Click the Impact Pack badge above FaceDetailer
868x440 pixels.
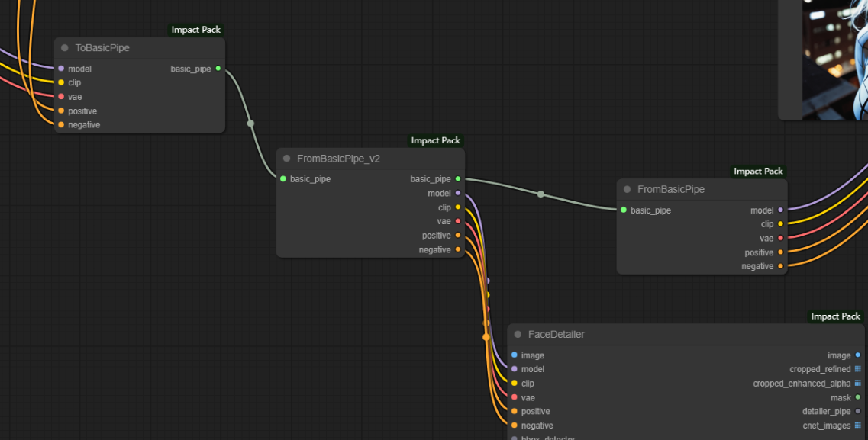835,316
